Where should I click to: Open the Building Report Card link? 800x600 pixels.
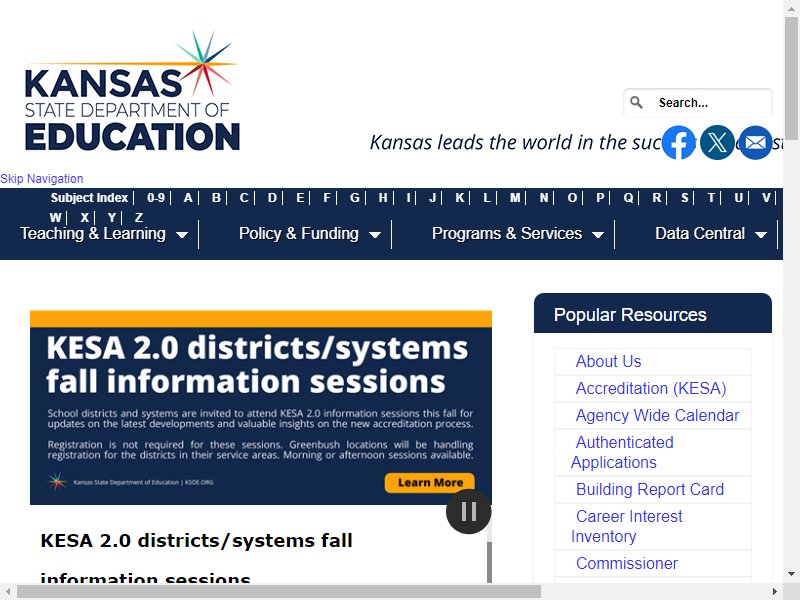point(649,489)
